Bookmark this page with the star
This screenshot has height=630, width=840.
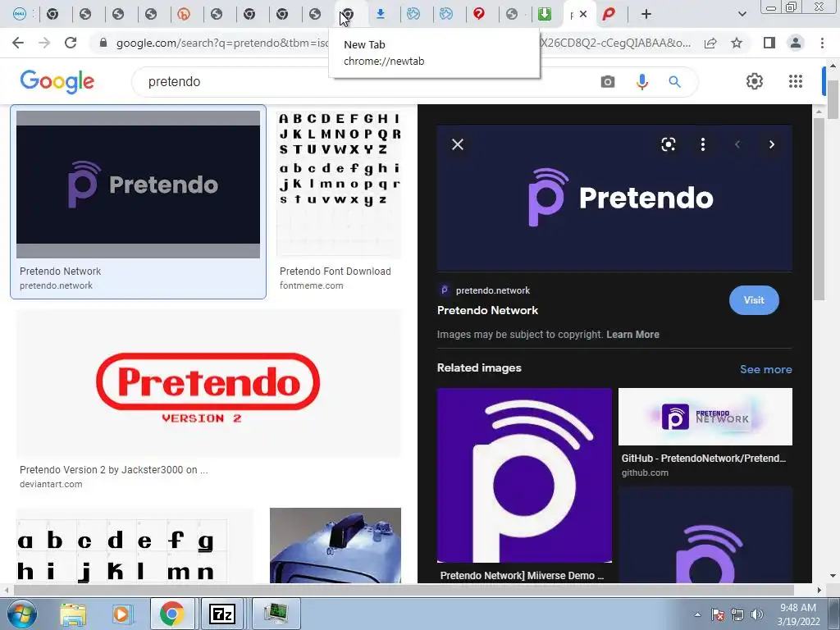point(737,43)
